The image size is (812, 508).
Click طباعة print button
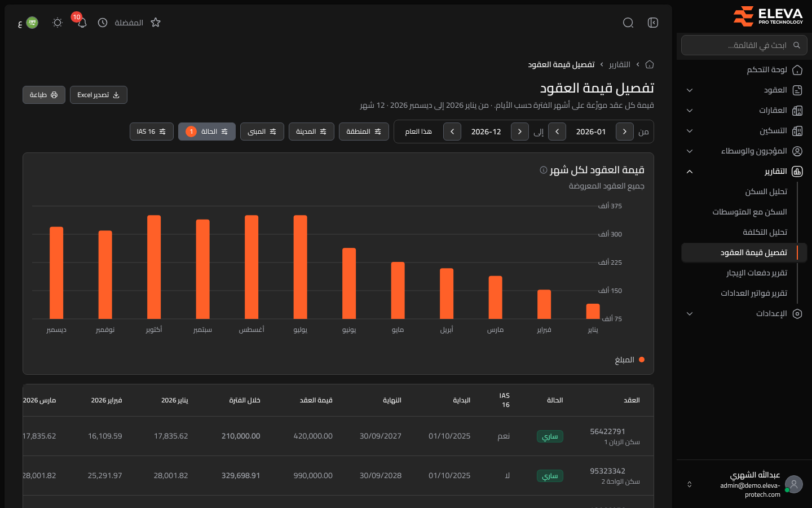[x=44, y=95]
